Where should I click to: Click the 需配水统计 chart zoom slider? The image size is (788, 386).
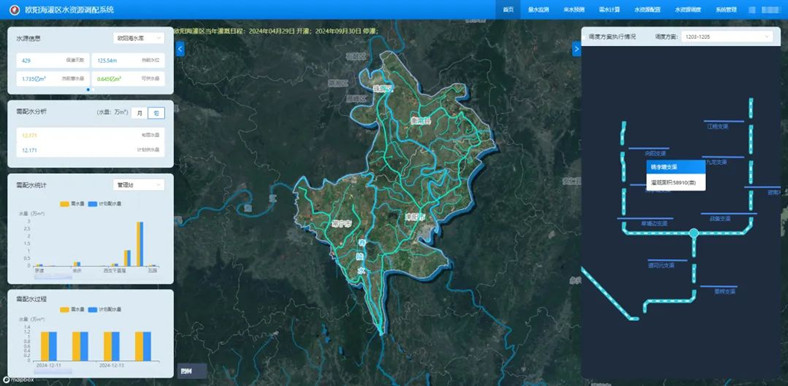[x=53, y=276]
